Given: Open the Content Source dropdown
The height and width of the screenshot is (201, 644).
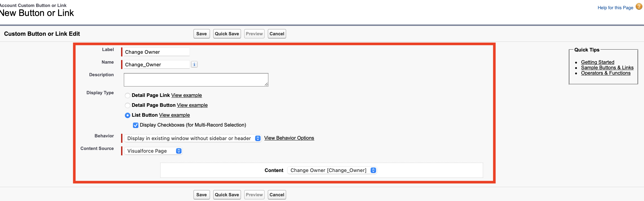Looking at the screenshot, I should 153,151.
